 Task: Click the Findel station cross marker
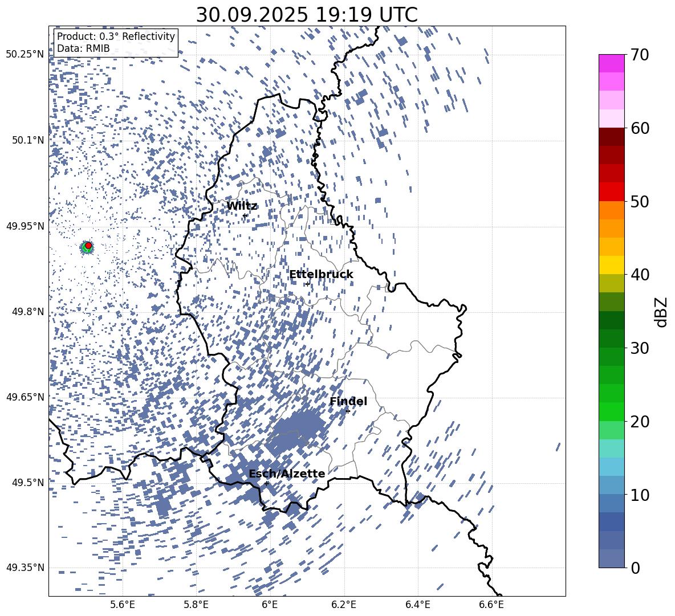coord(348,411)
